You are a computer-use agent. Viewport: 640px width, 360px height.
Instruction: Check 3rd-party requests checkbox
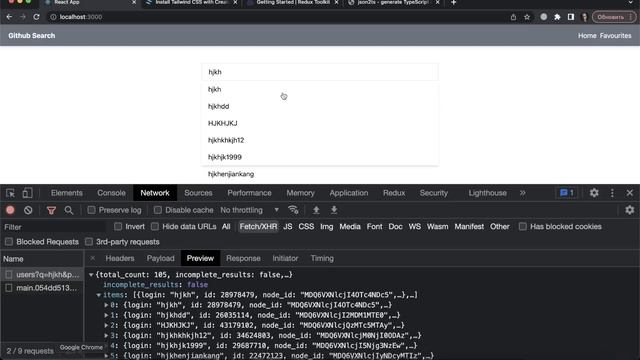[89, 242]
